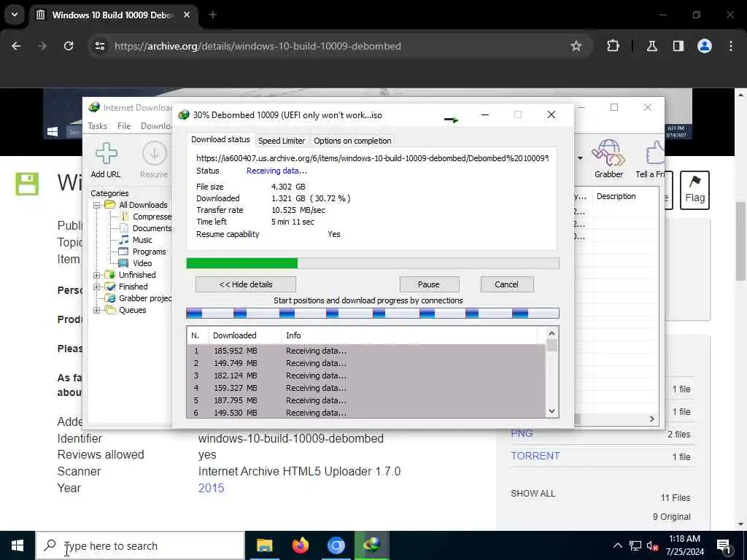
Task: Open Firefox from the taskbar
Action: (x=300, y=545)
